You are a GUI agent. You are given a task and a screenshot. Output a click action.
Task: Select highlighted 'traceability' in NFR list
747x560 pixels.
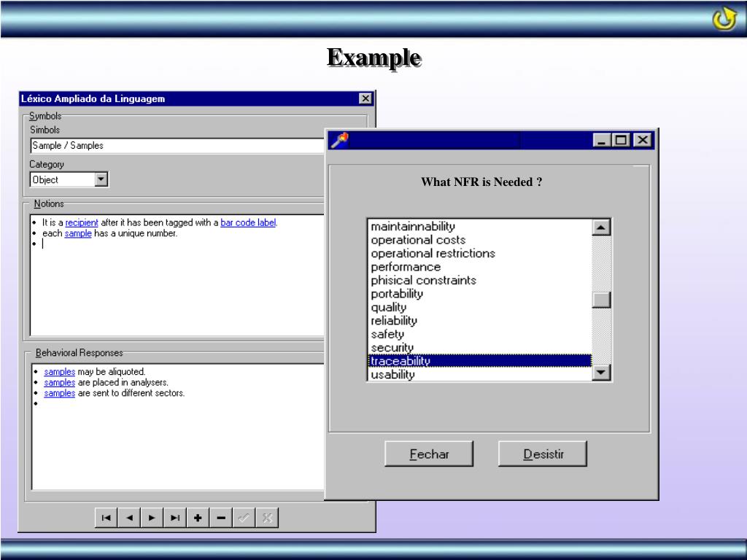(x=480, y=361)
